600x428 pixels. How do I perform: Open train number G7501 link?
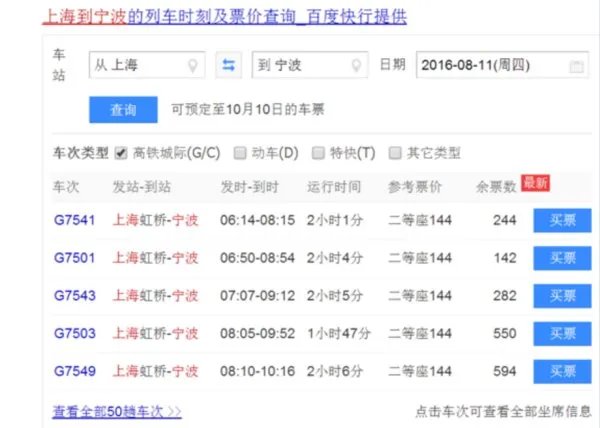[75, 258]
